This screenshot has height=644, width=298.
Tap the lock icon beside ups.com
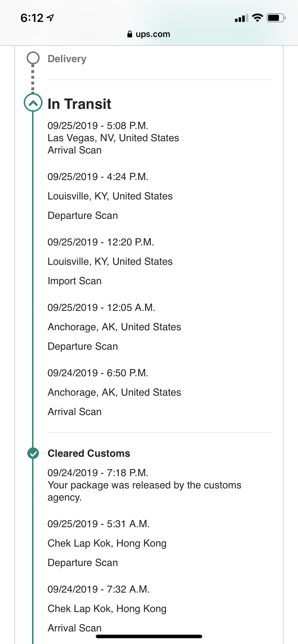tap(130, 34)
